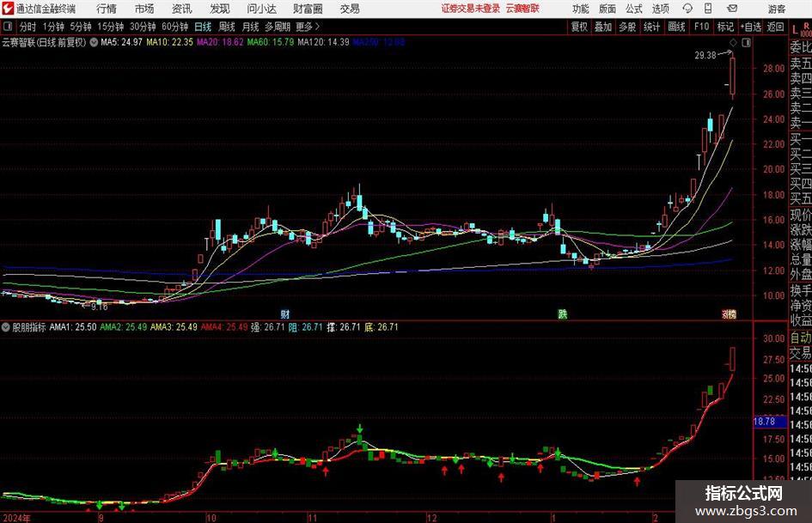Screen dimensions: 812x523
Task: Click the MA120: 14.39 label
Action: 323,42
